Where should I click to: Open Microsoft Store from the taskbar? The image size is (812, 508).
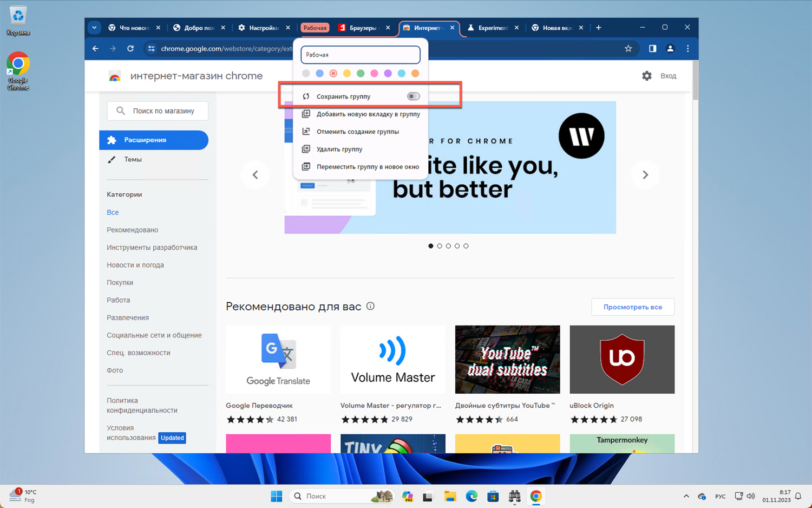tap(493, 496)
